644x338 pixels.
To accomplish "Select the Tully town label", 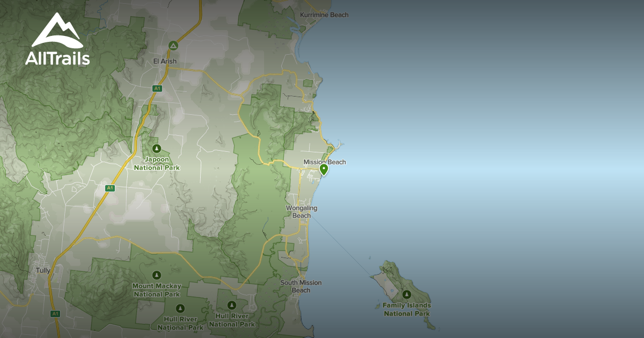I will [43, 270].
